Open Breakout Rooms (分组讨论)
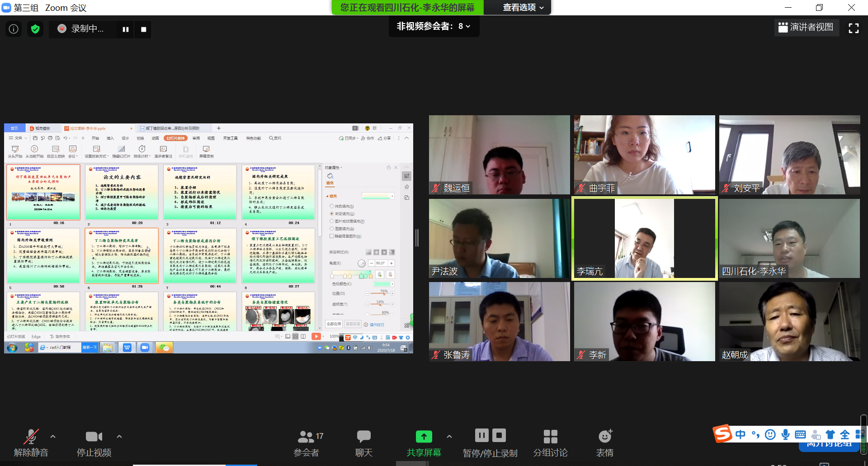The height and width of the screenshot is (466, 868). 550,442
